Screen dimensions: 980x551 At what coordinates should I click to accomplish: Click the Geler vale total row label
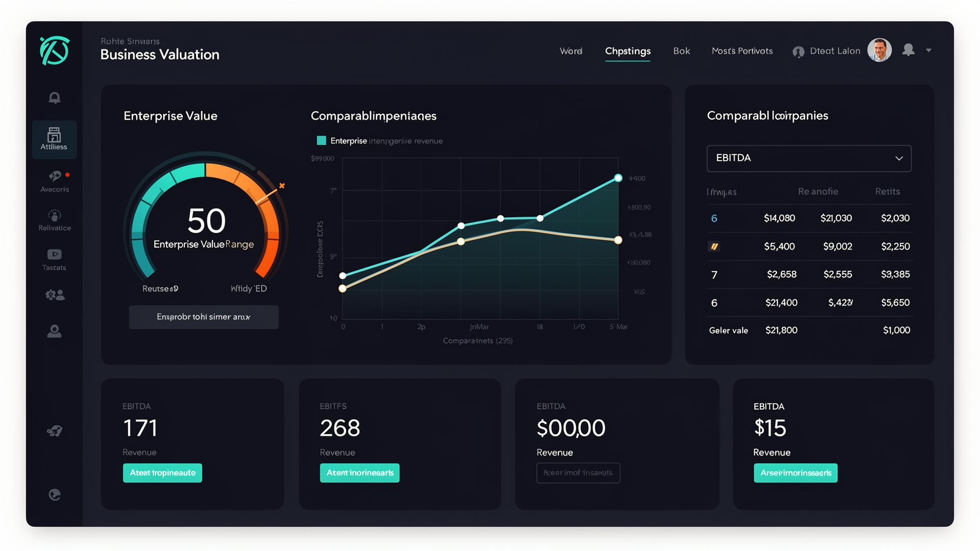(728, 331)
